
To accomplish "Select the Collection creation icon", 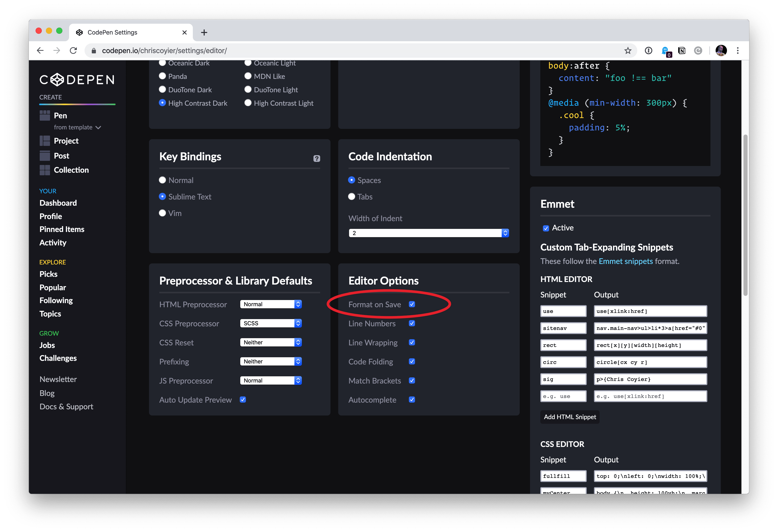I will tap(45, 170).
